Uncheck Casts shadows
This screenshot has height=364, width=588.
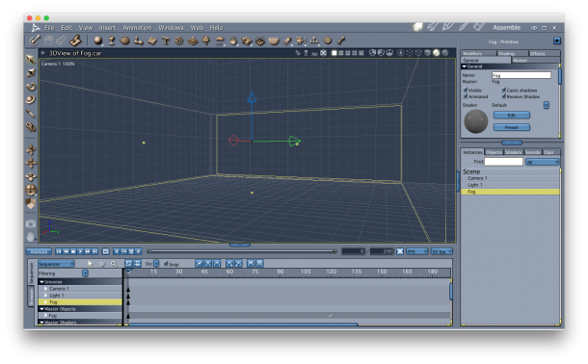504,90
